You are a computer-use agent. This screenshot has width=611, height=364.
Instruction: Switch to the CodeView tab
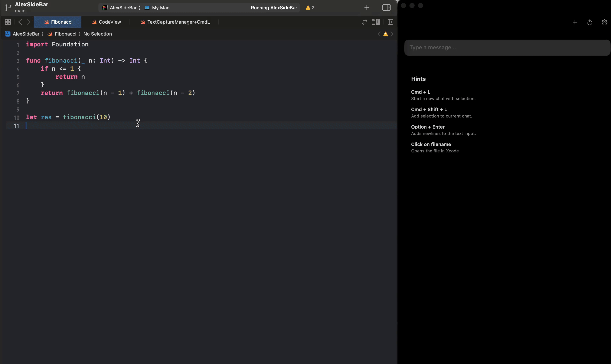click(x=106, y=22)
